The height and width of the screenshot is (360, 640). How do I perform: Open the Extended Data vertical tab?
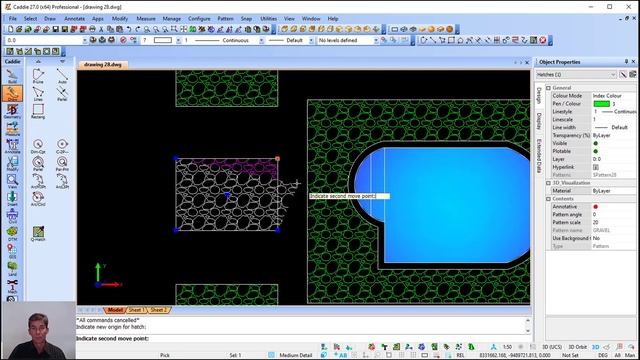coord(539,156)
